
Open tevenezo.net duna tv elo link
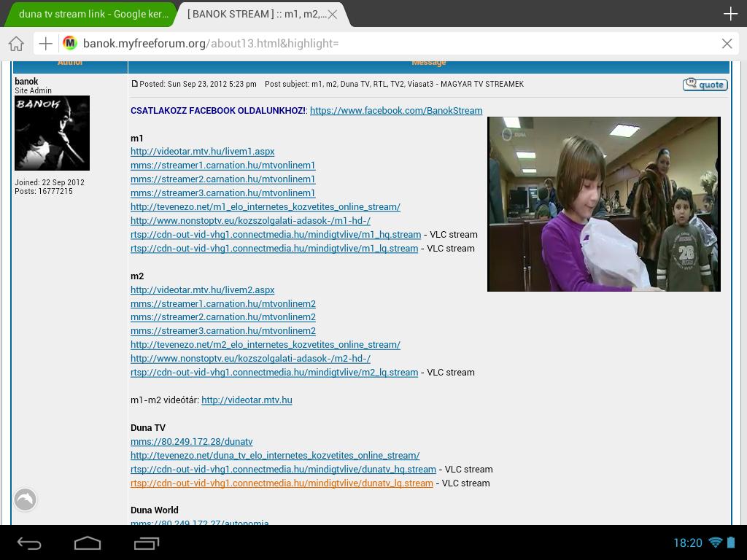(275, 455)
